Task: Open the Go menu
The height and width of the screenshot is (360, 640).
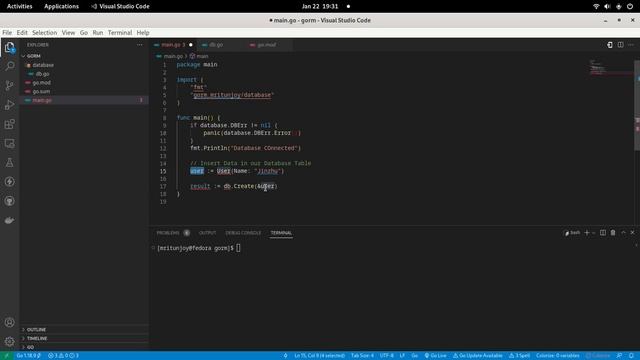Action: [x=84, y=33]
